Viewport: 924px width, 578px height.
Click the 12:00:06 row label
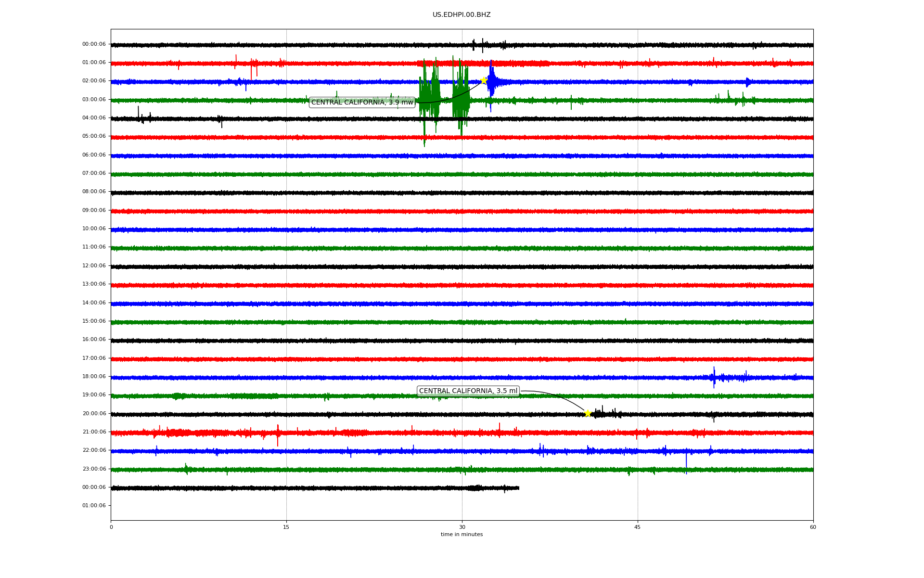coord(94,266)
